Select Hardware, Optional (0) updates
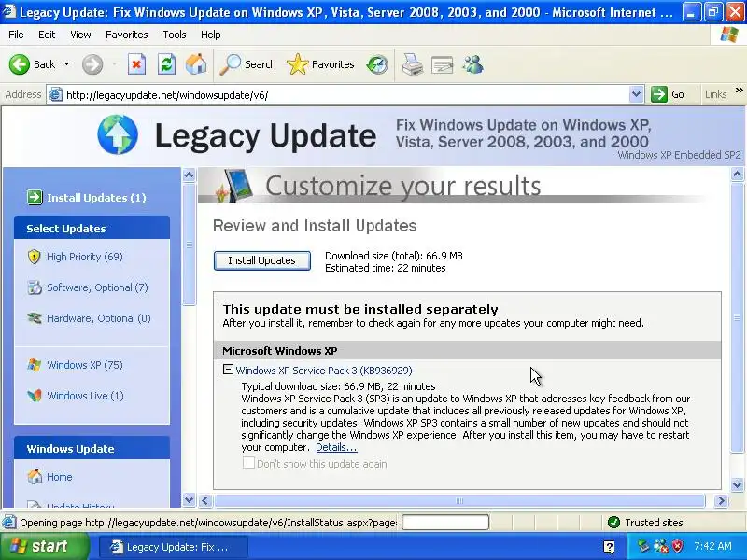Viewport: 747px width, 560px height. click(99, 318)
